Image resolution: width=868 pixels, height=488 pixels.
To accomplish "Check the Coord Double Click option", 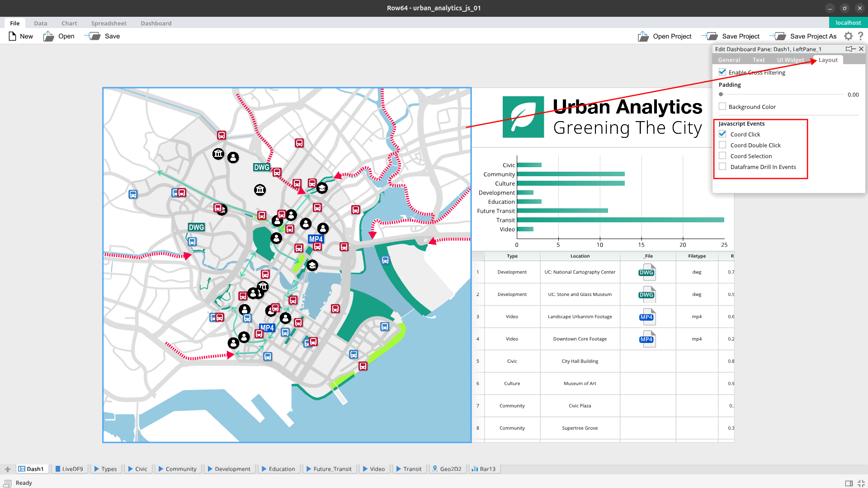I will (x=722, y=145).
